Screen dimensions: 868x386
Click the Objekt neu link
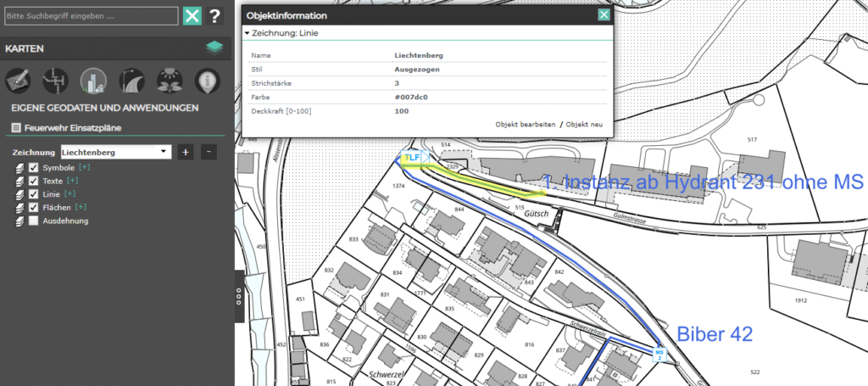(584, 125)
